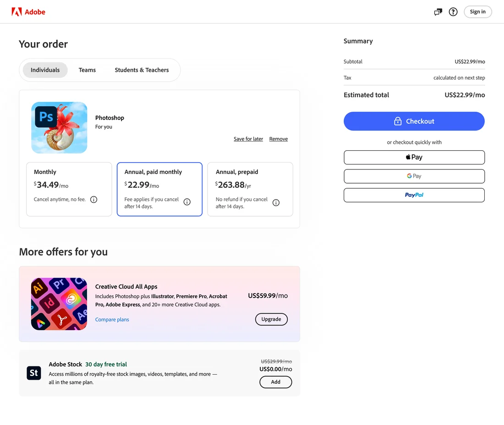Click the struck-through US$29.99/mo price
The width and height of the screenshot is (504, 425).
pos(276,361)
